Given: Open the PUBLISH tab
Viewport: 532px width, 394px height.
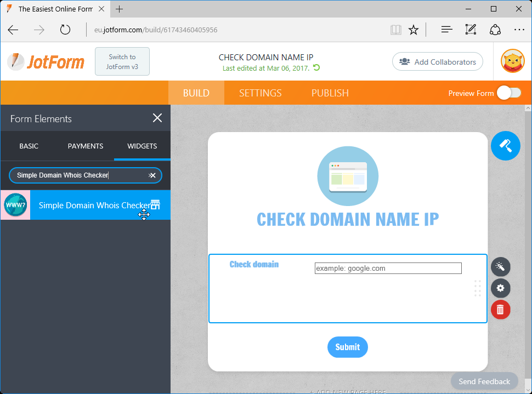Looking at the screenshot, I should pyautogui.click(x=330, y=93).
